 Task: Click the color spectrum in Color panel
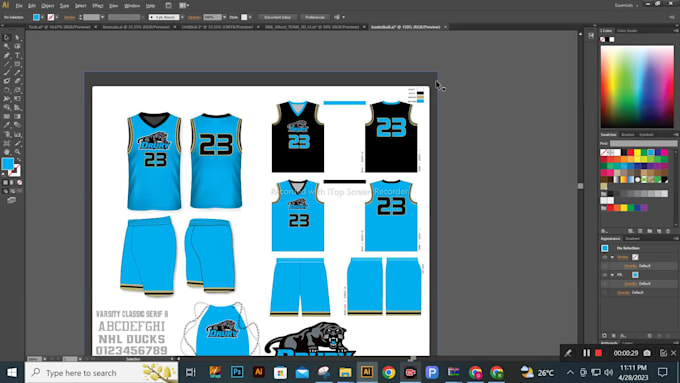click(x=637, y=87)
